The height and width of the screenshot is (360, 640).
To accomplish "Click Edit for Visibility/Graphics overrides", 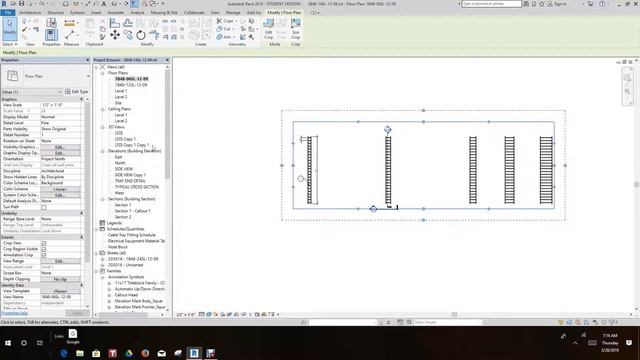I will 60,147.
